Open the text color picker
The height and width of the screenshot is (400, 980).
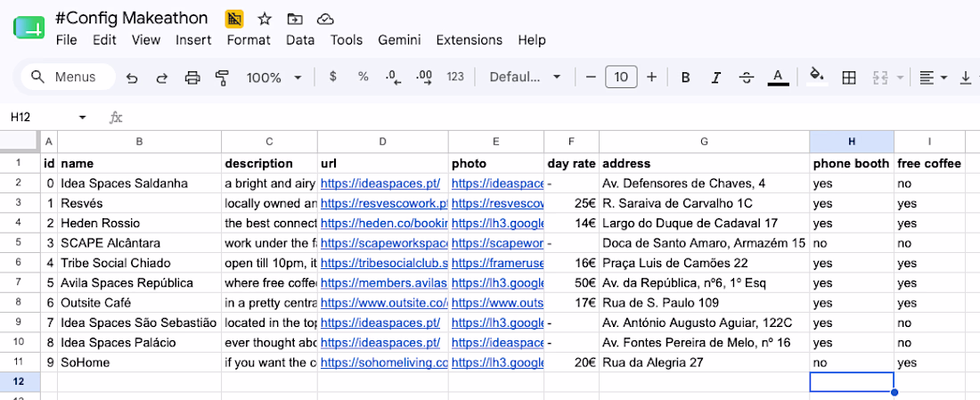coord(778,78)
